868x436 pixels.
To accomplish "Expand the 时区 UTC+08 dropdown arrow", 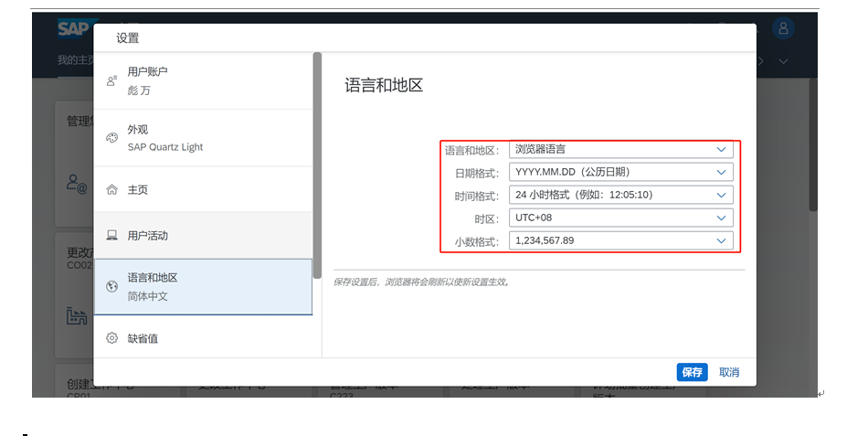I will click(721, 218).
